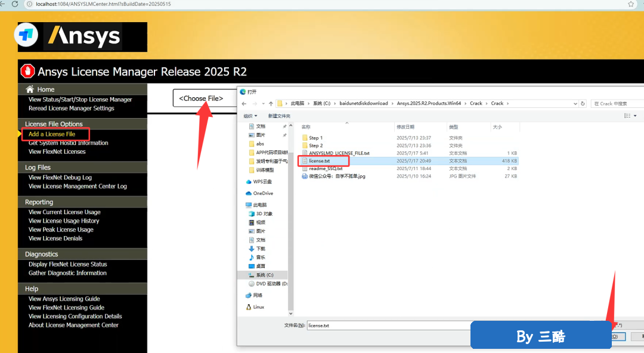Refresh the folder path in dialog
The image size is (644, 353).
tap(583, 104)
